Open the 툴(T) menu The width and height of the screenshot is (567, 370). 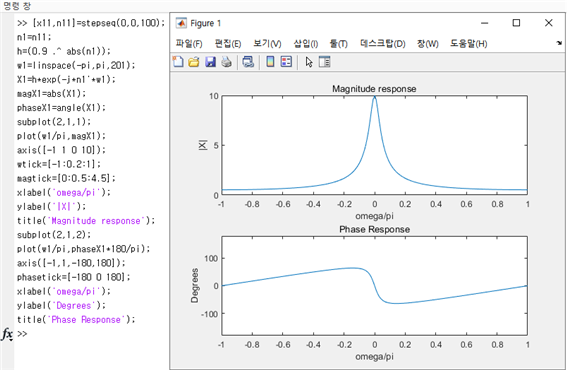pyautogui.click(x=338, y=44)
